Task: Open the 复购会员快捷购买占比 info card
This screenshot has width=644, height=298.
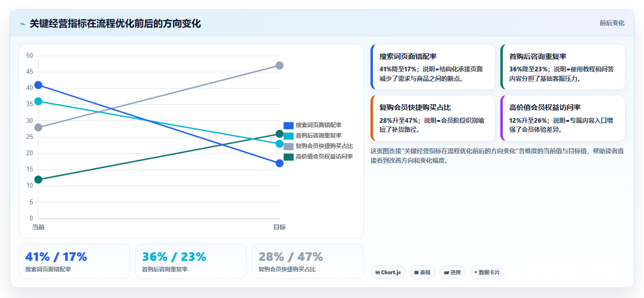Action: [433, 118]
